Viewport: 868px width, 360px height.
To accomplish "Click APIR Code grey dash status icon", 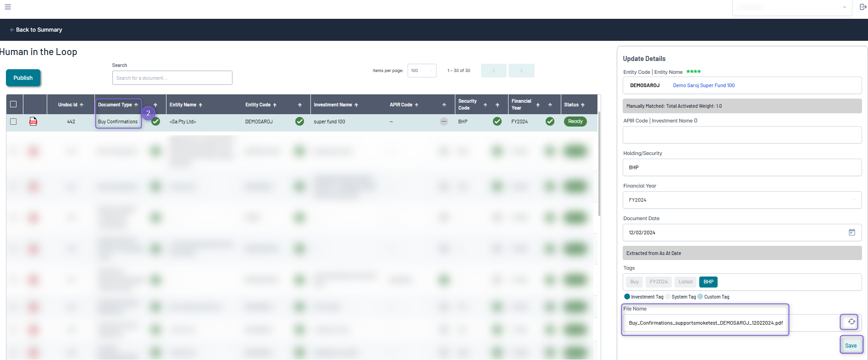I will 443,122.
